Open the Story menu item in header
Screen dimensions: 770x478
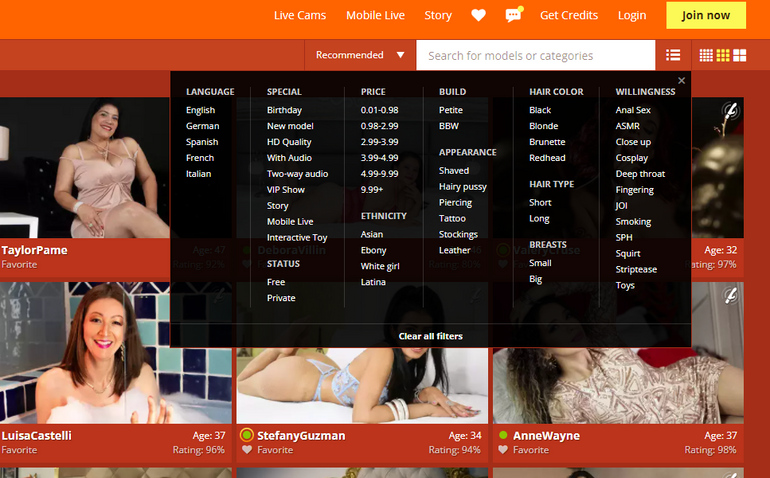(x=438, y=16)
